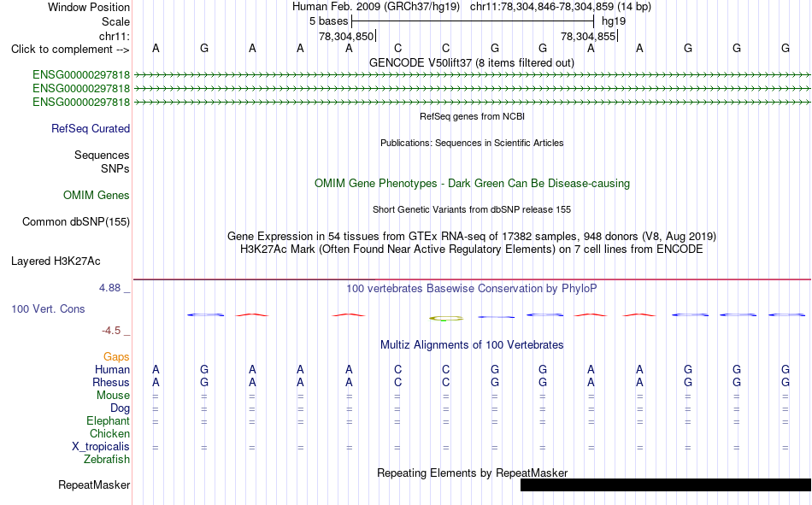Click the H3K27Ac Mark ENCODE track title
The height and width of the screenshot is (505, 812).
(472, 250)
